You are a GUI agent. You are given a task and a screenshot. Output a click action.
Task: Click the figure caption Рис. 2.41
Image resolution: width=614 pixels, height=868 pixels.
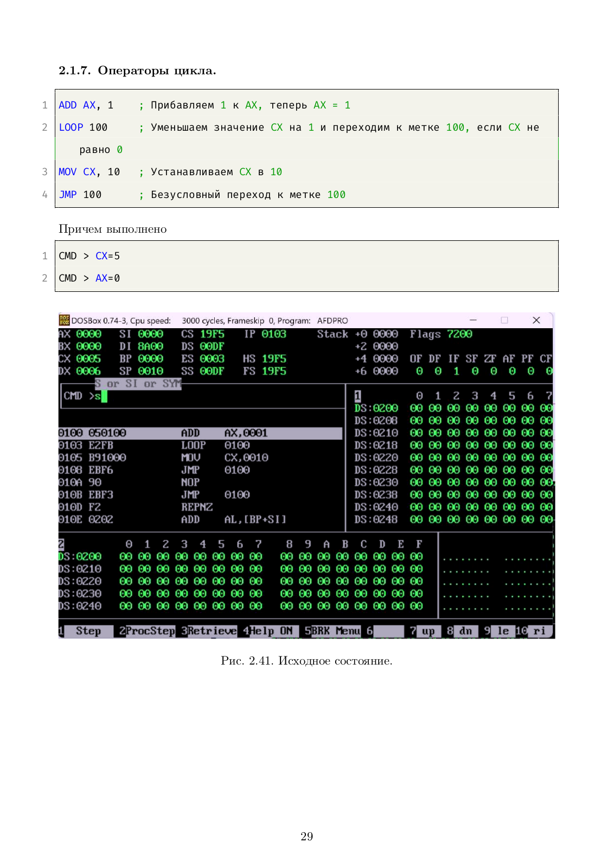tap(306, 661)
